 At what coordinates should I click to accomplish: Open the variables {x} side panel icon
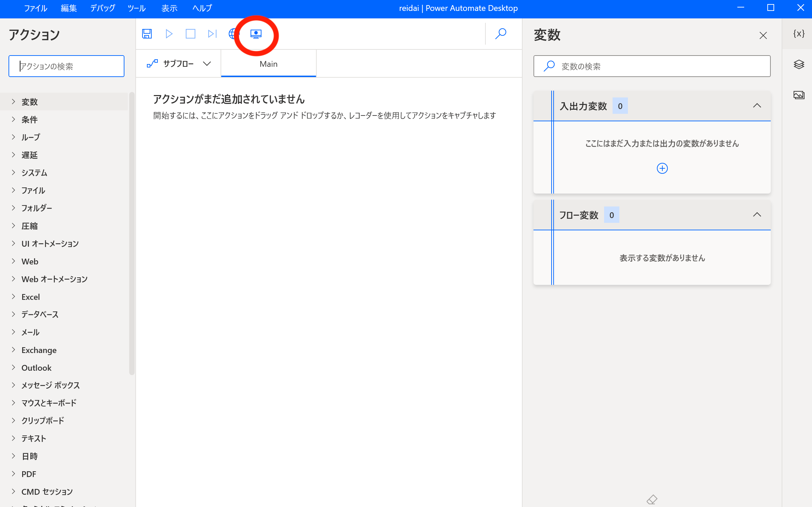(x=799, y=34)
